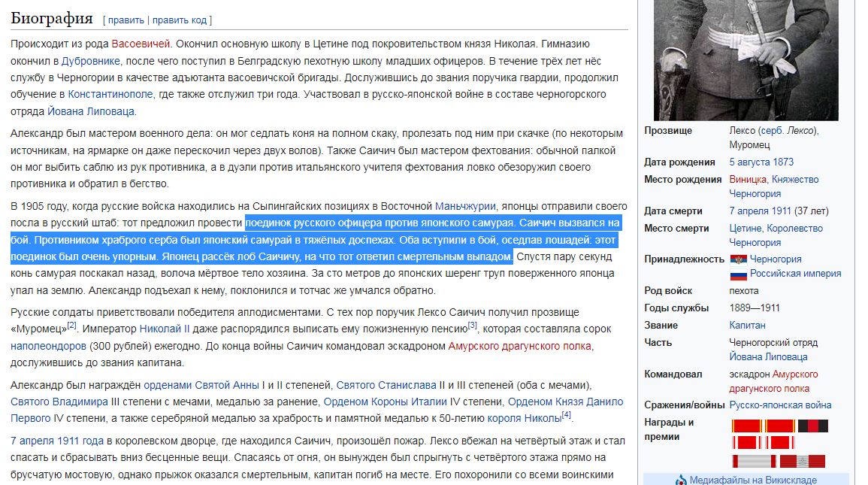
Task: Follow the 'Маньчжурии' link
Action: [x=465, y=206]
